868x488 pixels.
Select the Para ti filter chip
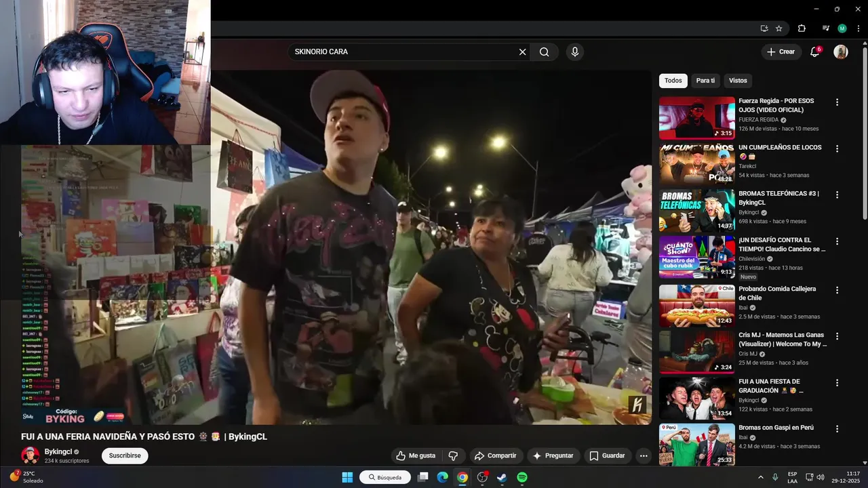tap(705, 81)
